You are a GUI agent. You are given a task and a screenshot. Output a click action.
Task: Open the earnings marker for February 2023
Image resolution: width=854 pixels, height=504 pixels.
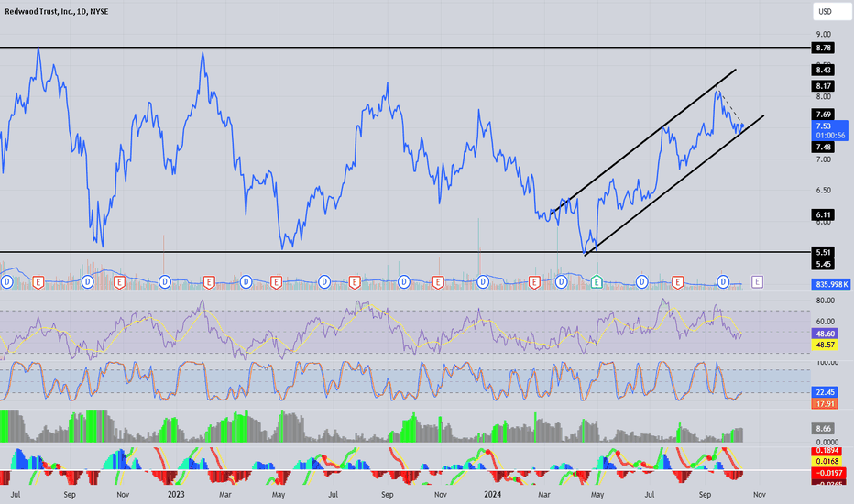[x=209, y=281]
